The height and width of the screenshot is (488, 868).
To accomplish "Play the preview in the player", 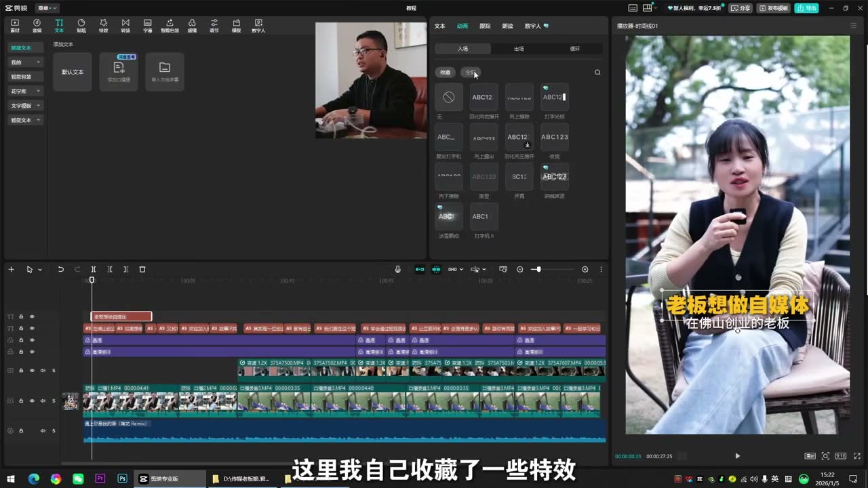I will point(738,456).
